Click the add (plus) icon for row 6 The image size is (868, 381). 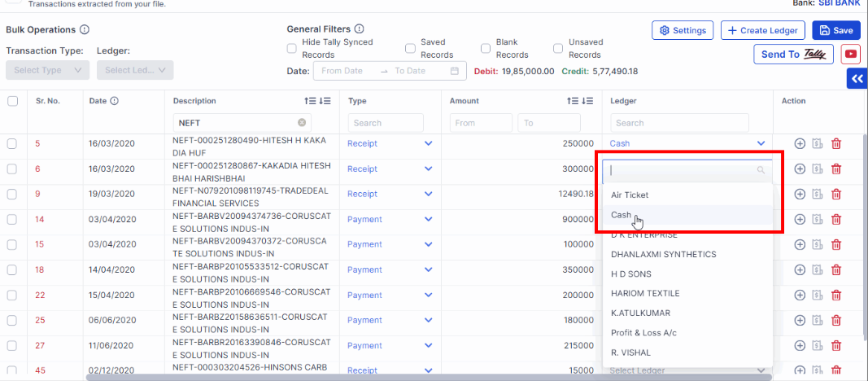click(800, 169)
